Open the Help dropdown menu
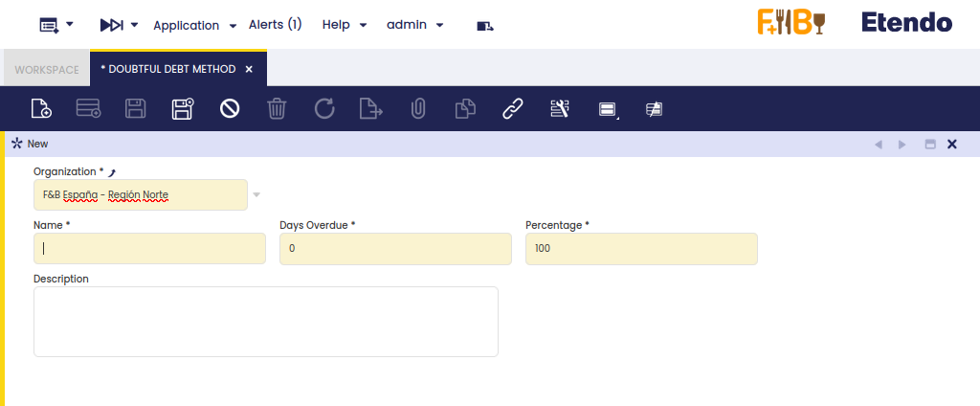 tap(345, 25)
